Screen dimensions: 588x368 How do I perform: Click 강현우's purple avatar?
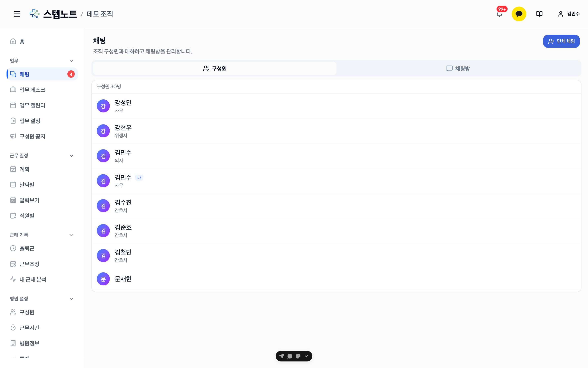pos(103,131)
